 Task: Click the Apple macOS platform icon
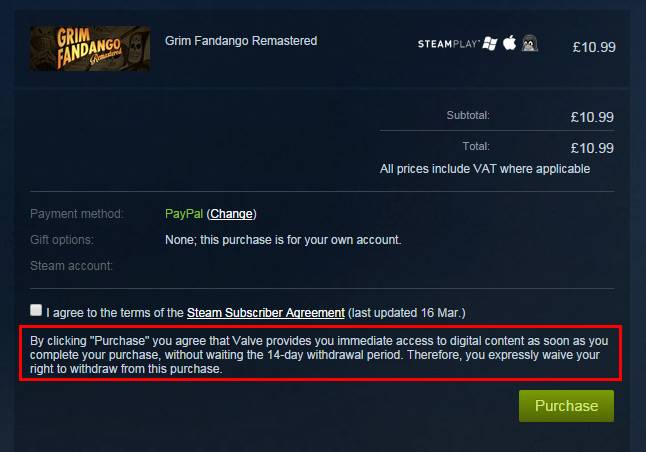[510, 42]
